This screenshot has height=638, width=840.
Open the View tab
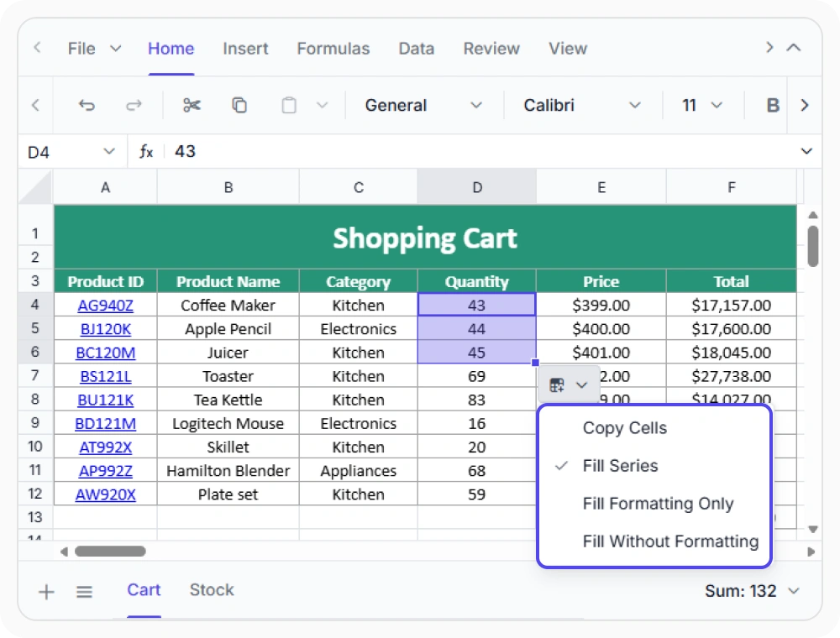pyautogui.click(x=568, y=49)
